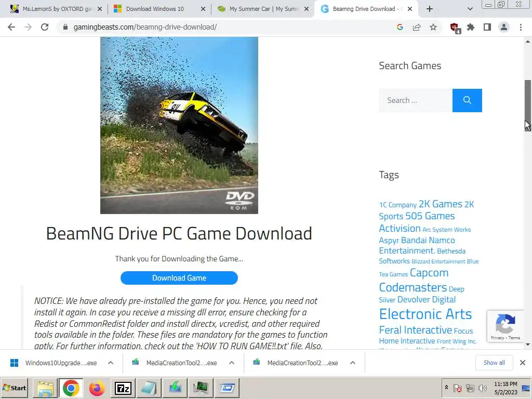The image size is (532, 399).
Task: Click the download-arrow installer taskbar icon
Action: click(x=175, y=388)
